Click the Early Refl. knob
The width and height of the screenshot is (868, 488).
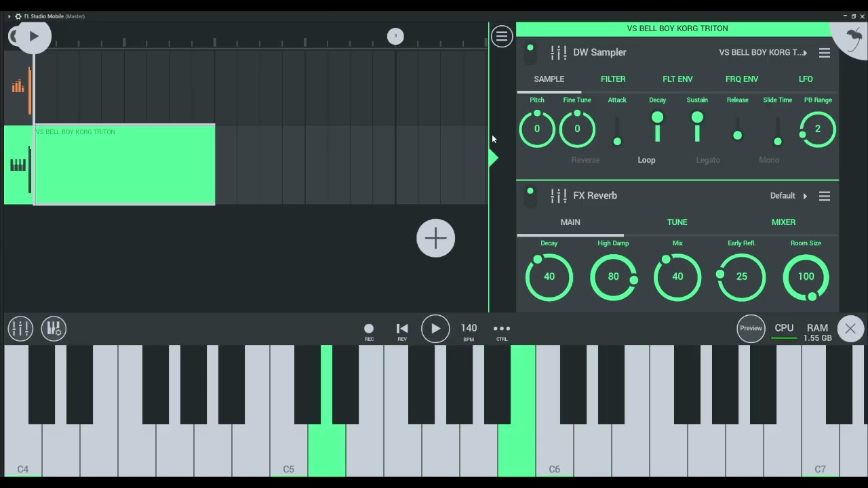(x=742, y=277)
